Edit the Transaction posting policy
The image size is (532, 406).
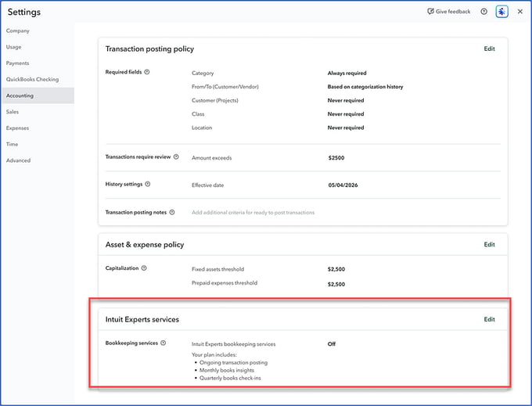point(489,49)
